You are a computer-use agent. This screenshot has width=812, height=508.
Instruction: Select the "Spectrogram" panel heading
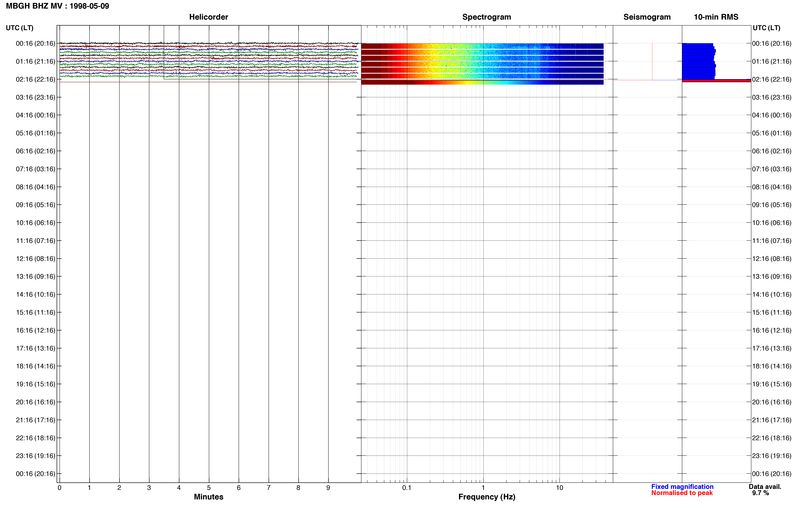coord(487,17)
